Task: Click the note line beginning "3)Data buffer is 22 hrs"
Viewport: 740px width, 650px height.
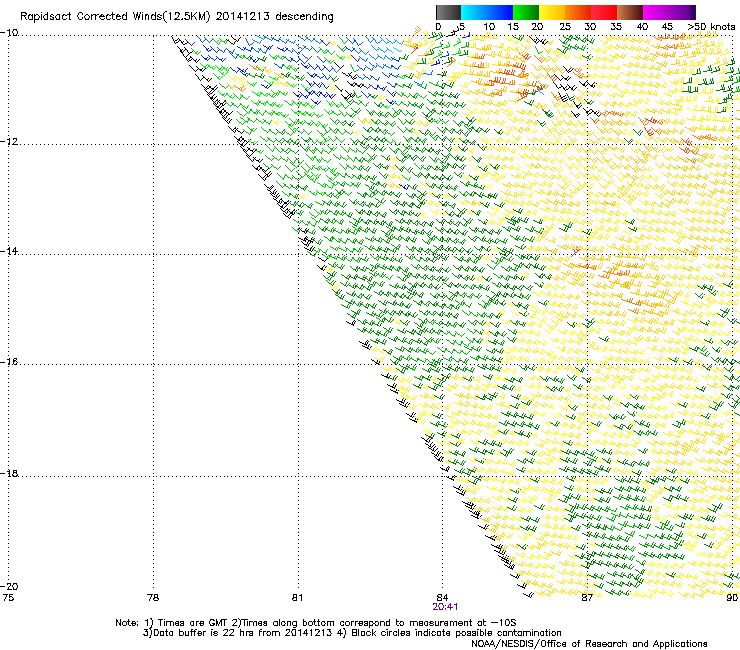Action: coord(352,633)
